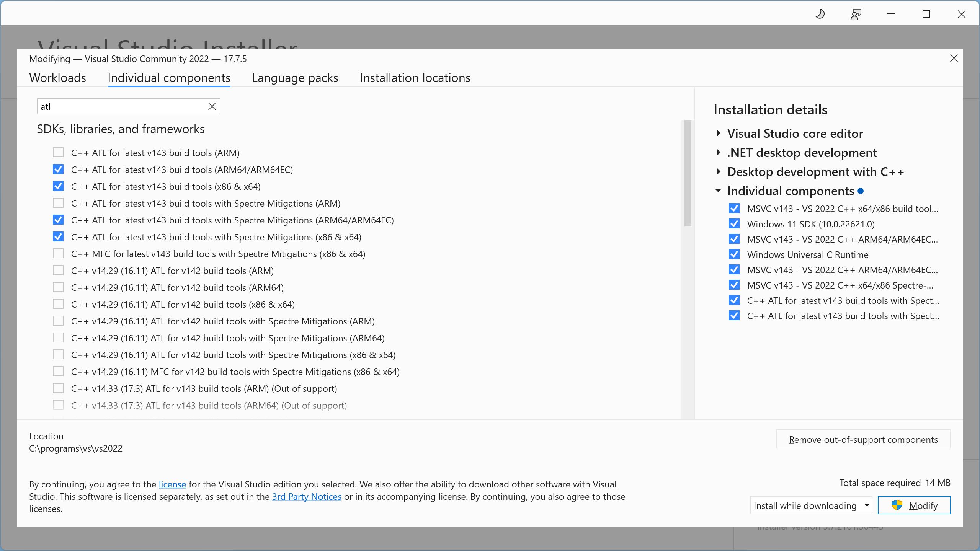Open the 3rd Party Notices link
The width and height of the screenshot is (980, 551).
click(x=307, y=497)
